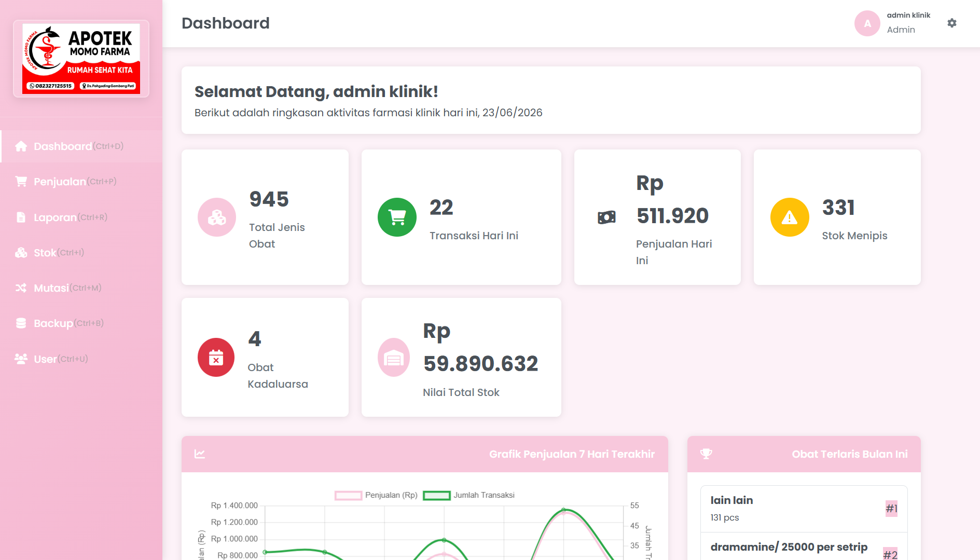The width and height of the screenshot is (980, 560).
Task: Click the Selamat Datang, admin klinik! heading
Action: tap(316, 92)
